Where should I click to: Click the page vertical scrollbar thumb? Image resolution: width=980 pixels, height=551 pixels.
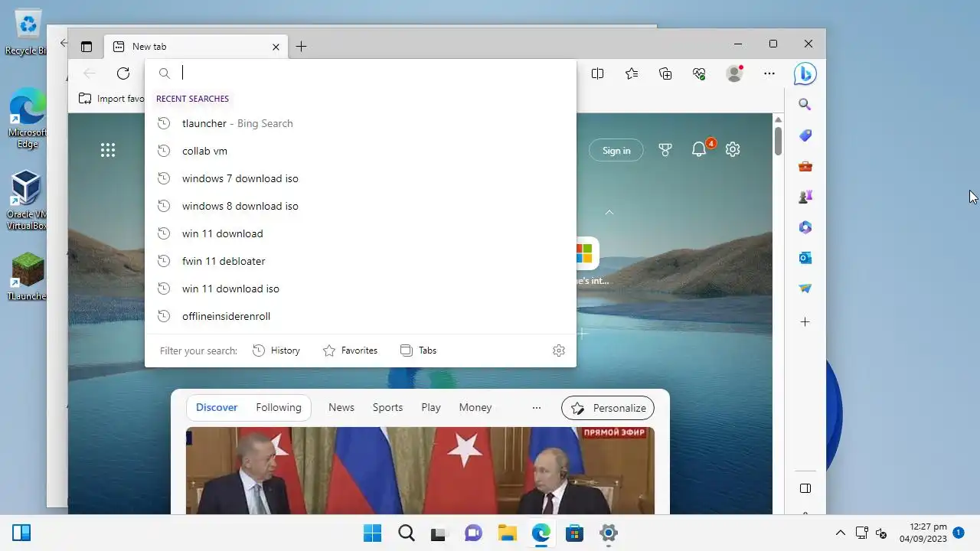(x=778, y=141)
